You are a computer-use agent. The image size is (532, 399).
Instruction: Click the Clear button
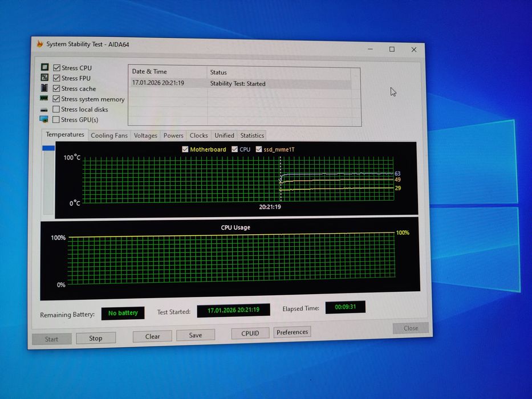[x=152, y=336]
